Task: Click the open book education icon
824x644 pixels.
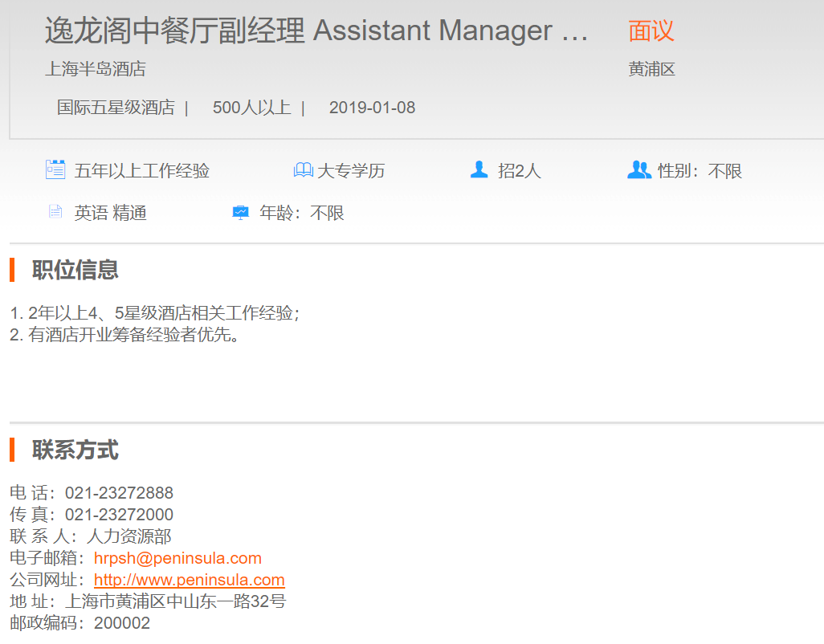Action: click(303, 170)
